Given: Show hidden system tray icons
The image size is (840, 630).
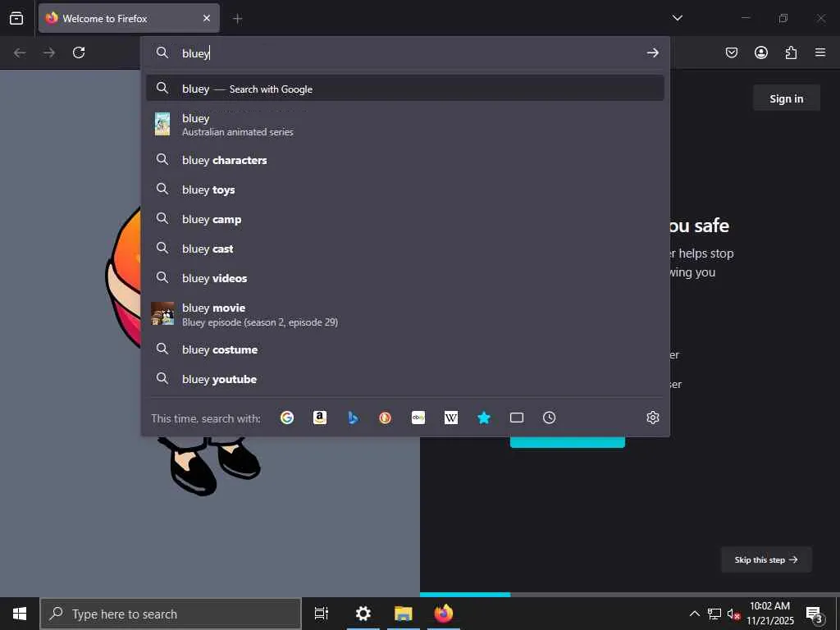Looking at the screenshot, I should [694, 614].
